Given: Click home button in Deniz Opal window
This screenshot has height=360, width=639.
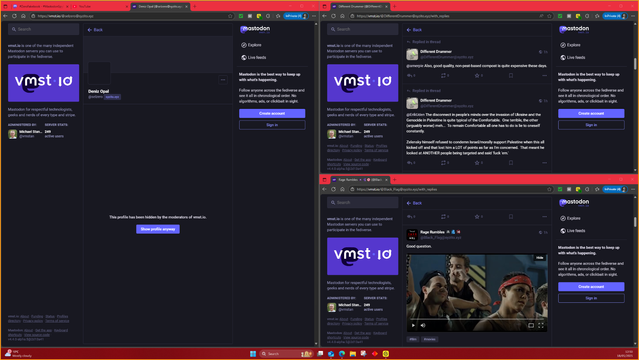Looking at the screenshot, I should pyautogui.click(x=23, y=16).
